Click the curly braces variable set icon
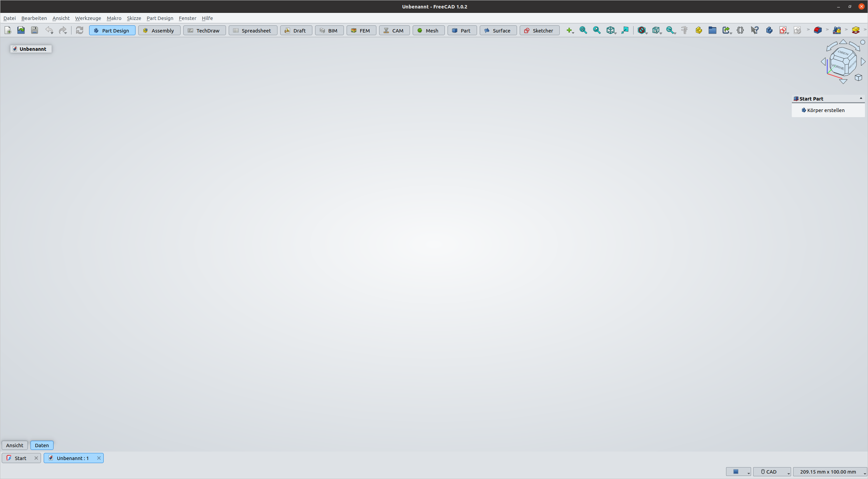868x479 pixels. point(740,30)
